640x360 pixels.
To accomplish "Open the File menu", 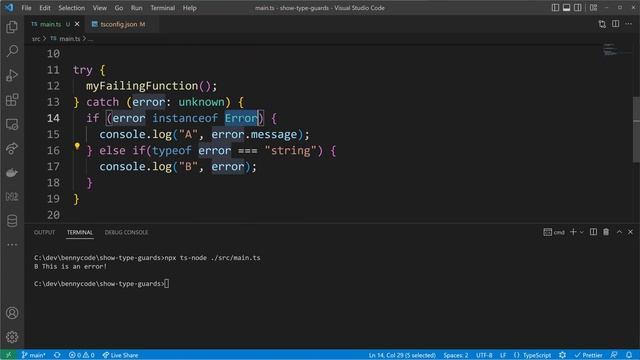I will click(x=27, y=8).
